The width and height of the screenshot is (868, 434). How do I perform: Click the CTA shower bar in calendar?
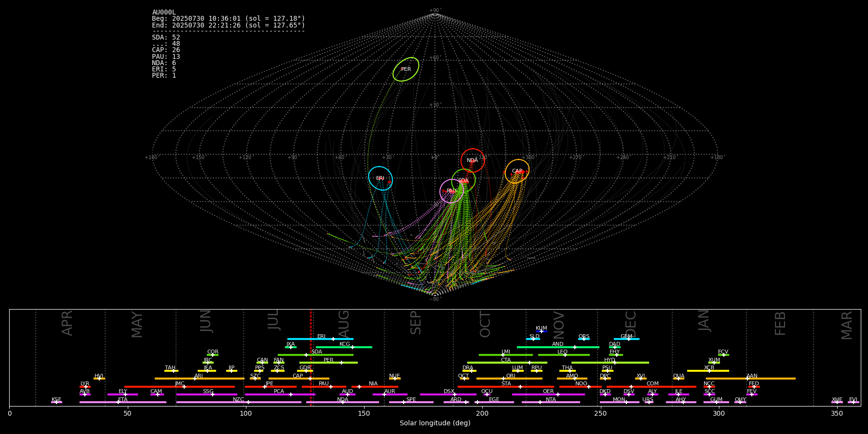point(507,363)
